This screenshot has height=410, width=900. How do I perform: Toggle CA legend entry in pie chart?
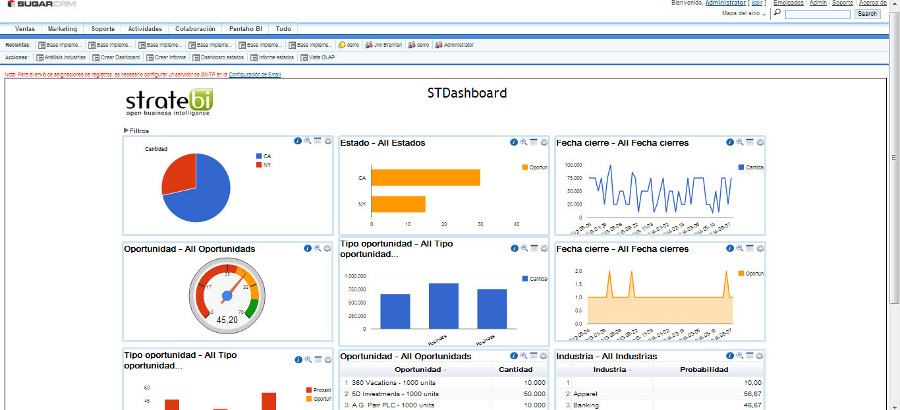pos(267,156)
